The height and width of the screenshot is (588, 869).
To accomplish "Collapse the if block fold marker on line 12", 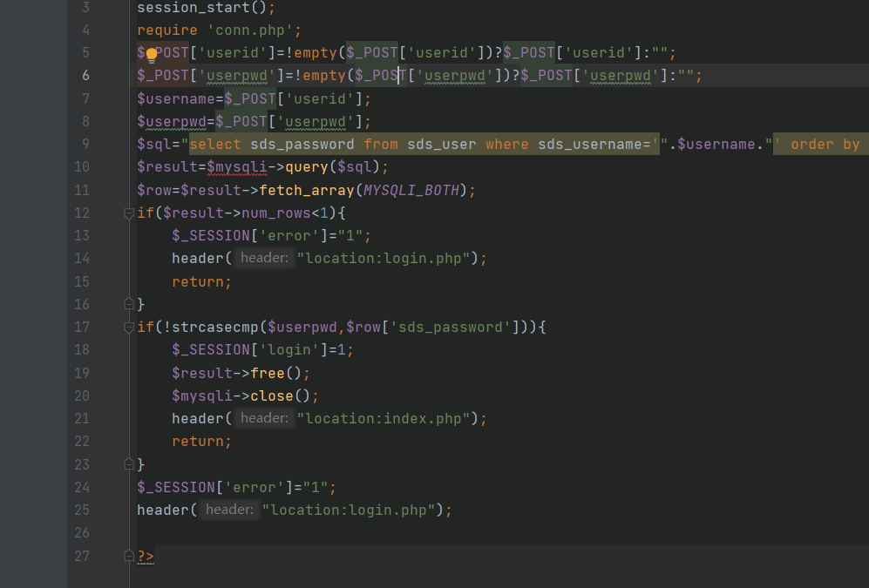I will [129, 213].
